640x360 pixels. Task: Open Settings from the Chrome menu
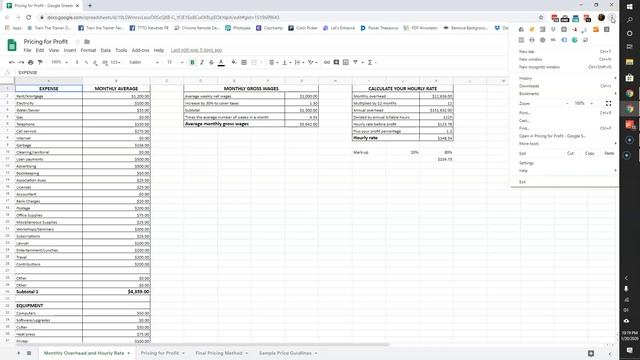point(565,163)
